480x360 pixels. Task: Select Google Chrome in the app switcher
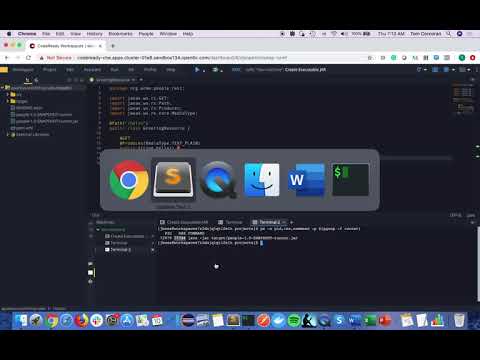coord(129,180)
